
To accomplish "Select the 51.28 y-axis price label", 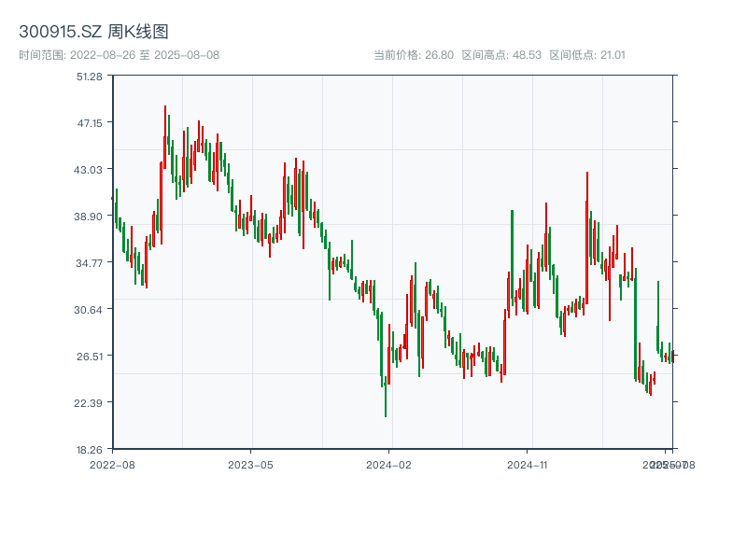I will tap(90, 76).
